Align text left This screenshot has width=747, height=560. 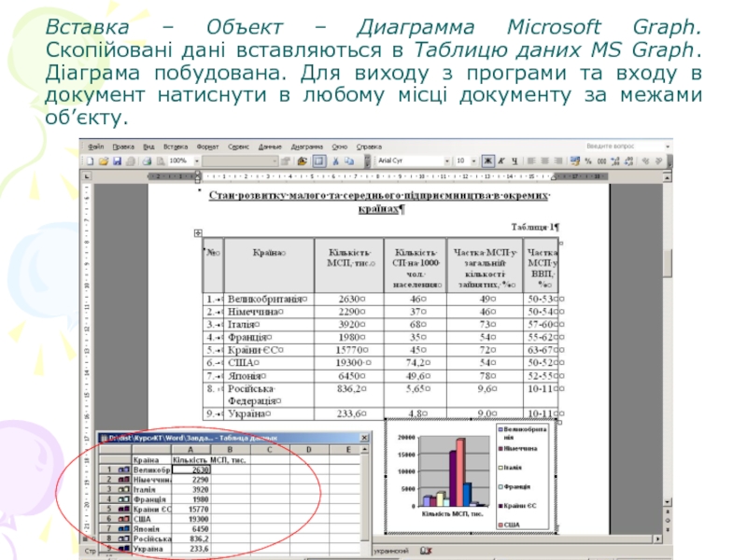[x=531, y=161]
